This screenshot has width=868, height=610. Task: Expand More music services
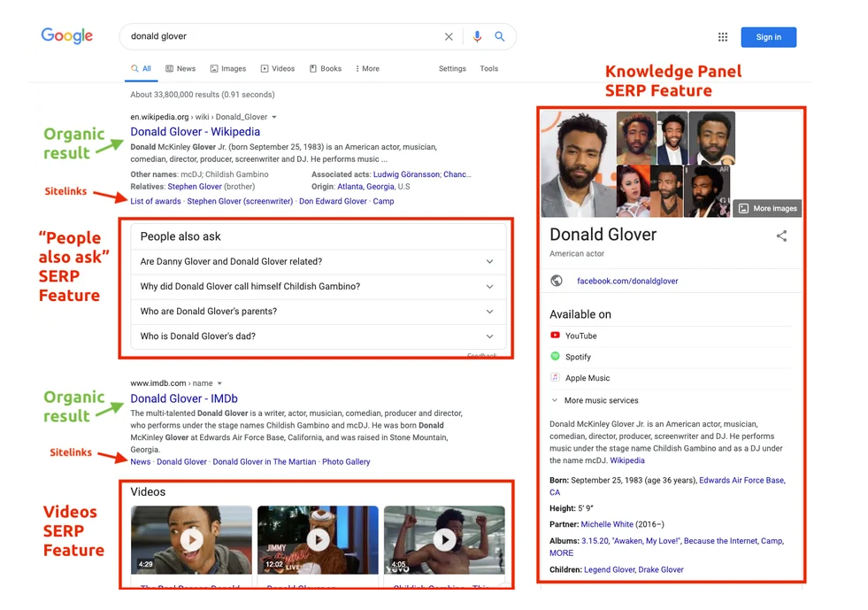click(595, 400)
